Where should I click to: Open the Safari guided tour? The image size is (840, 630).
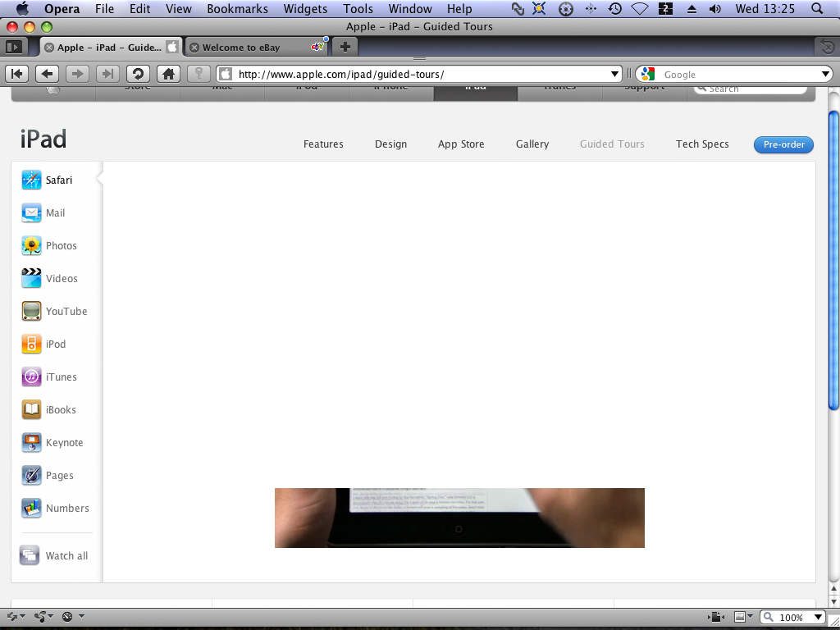tap(47, 180)
